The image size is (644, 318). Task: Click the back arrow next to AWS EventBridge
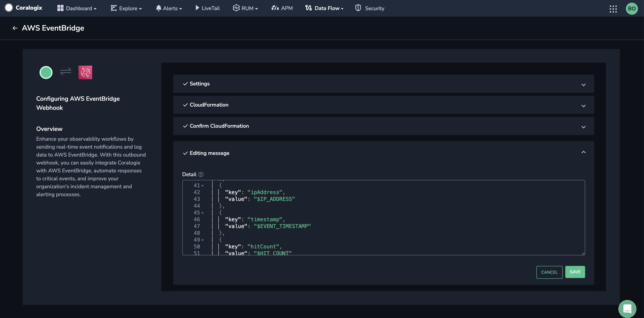(x=15, y=28)
